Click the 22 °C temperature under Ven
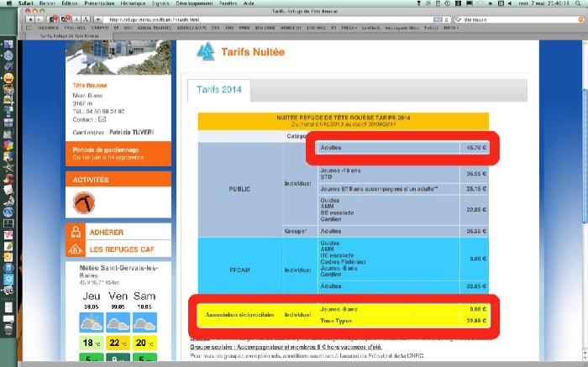Screen dimensions: 588x367 click(x=118, y=343)
